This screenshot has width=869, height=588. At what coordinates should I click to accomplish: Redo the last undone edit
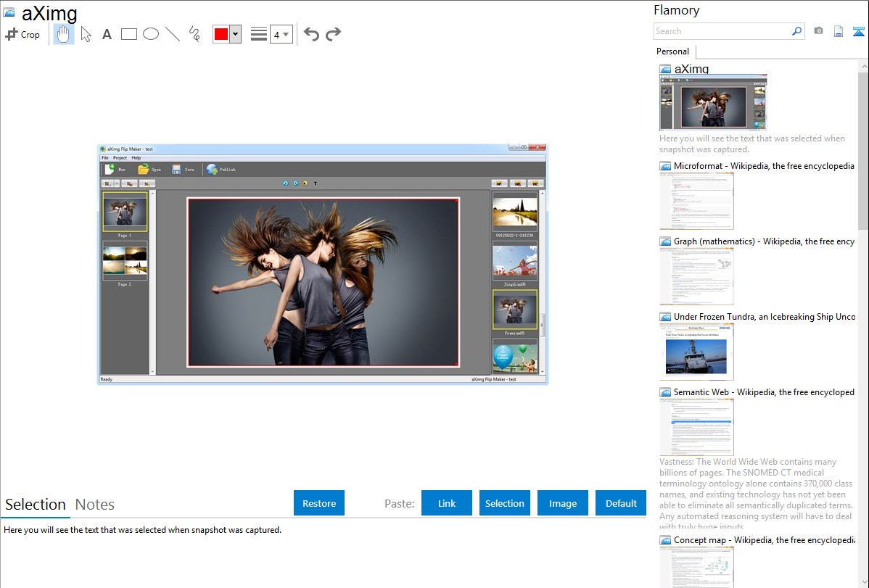(333, 34)
